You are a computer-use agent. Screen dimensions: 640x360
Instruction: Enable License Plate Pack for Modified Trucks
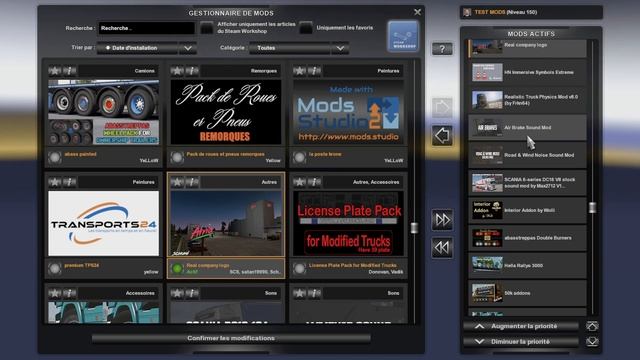coord(300,269)
